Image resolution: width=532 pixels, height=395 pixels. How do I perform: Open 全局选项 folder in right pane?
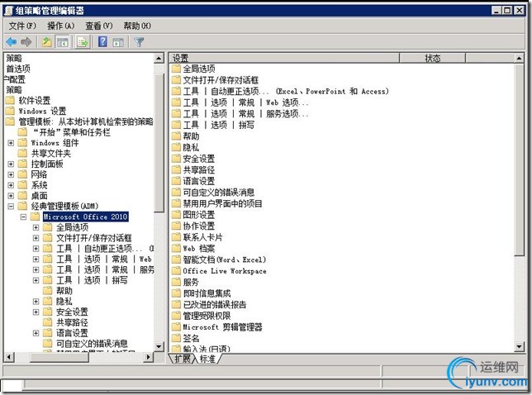tap(199, 69)
